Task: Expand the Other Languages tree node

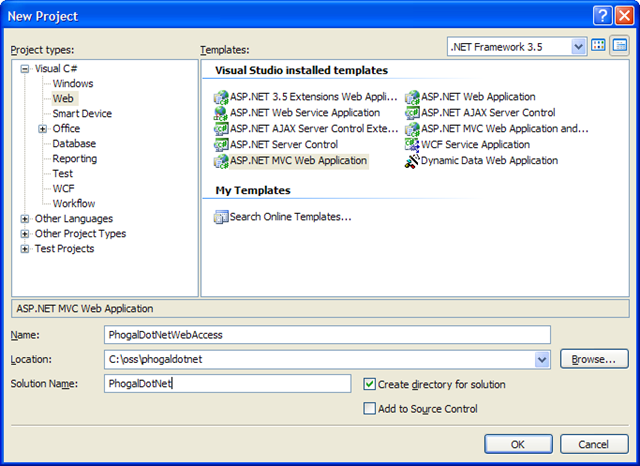Action: point(25,219)
